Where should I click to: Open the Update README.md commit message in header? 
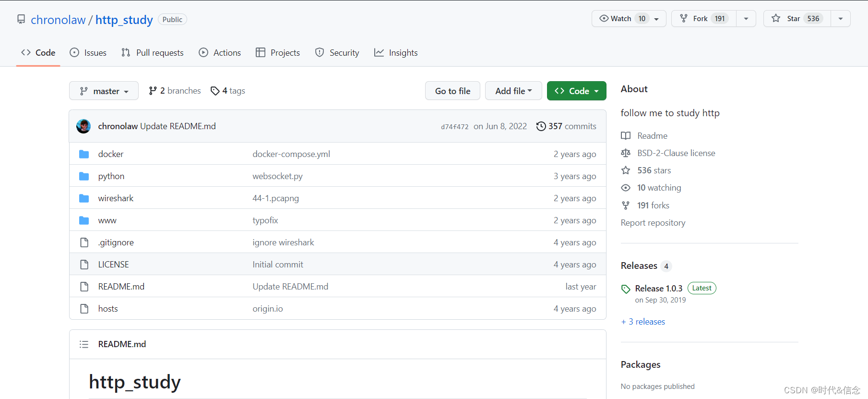[x=178, y=126]
